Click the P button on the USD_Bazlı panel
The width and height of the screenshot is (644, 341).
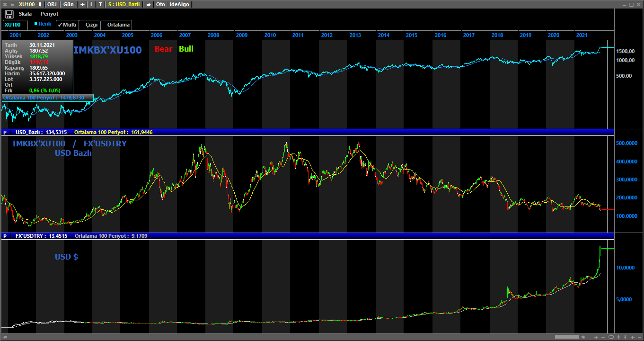click(5, 133)
